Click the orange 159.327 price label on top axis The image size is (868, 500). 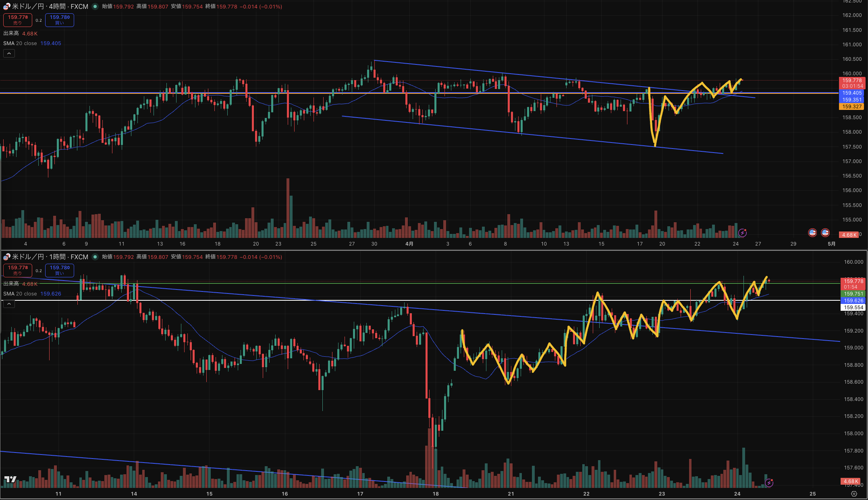[x=852, y=107]
